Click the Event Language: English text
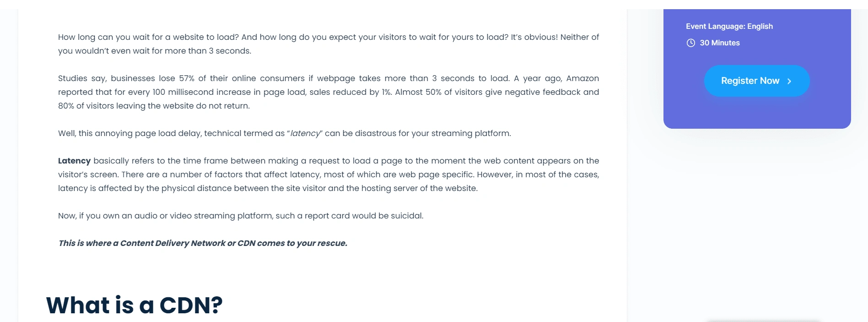 [729, 27]
